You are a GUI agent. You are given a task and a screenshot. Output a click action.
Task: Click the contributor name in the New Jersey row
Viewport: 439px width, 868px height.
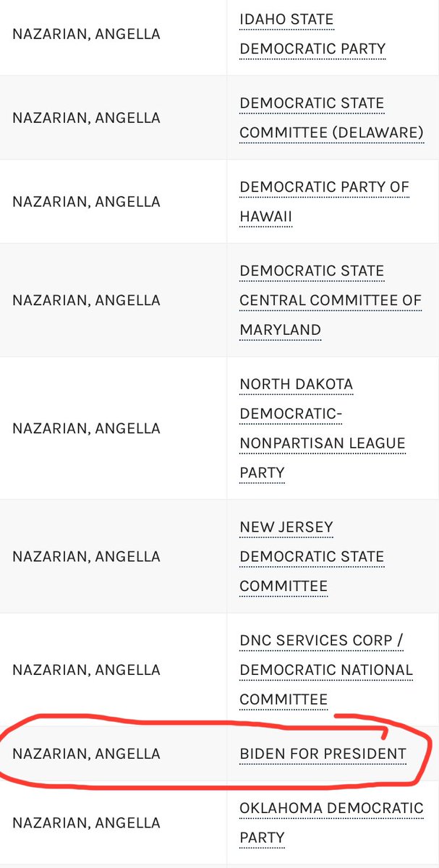point(86,557)
